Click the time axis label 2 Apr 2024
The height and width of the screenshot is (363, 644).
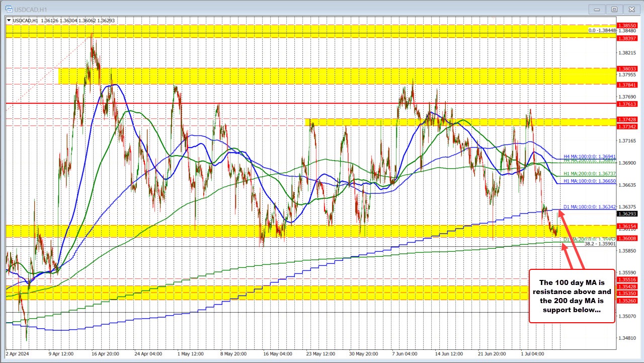pos(18,353)
